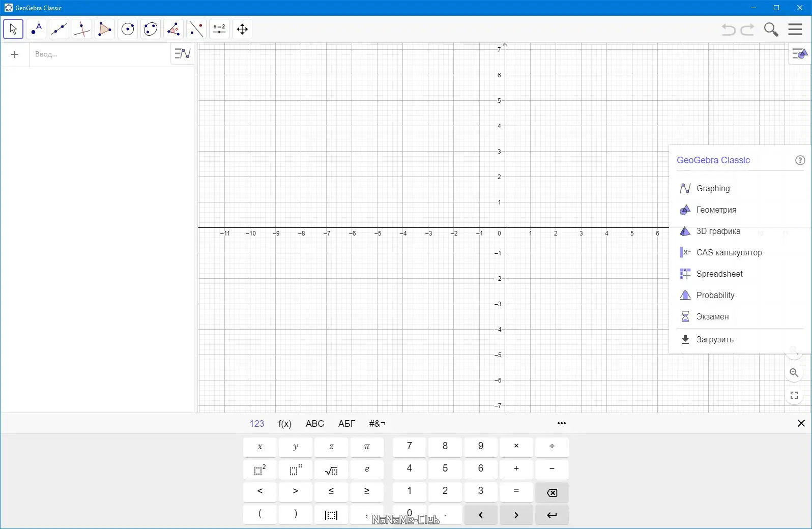Move cursor right with arrow key
The height and width of the screenshot is (529, 812).
[516, 515]
